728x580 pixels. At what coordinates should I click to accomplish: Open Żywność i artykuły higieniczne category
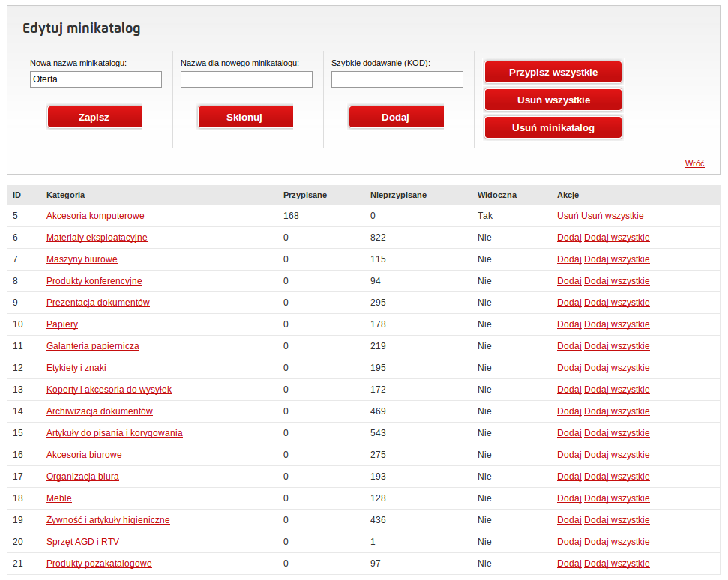108,520
